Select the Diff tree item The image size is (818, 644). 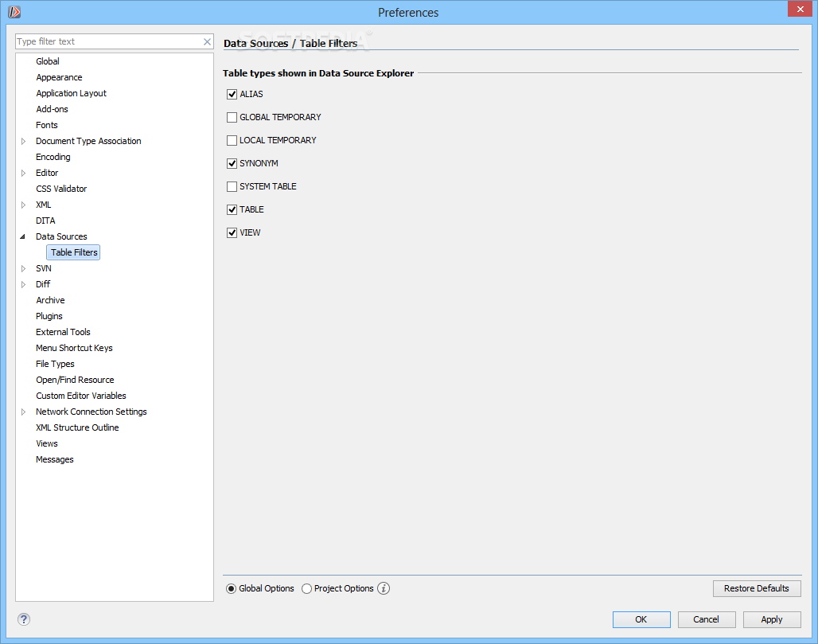point(43,284)
